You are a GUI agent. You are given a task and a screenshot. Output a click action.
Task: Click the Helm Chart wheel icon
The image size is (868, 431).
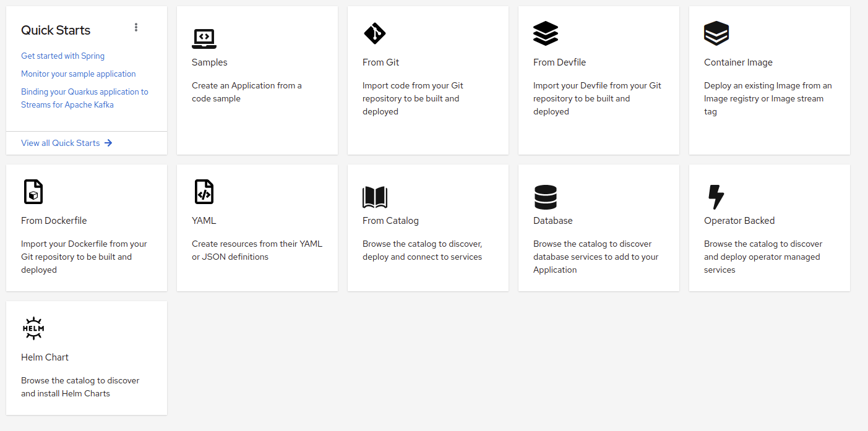point(33,328)
